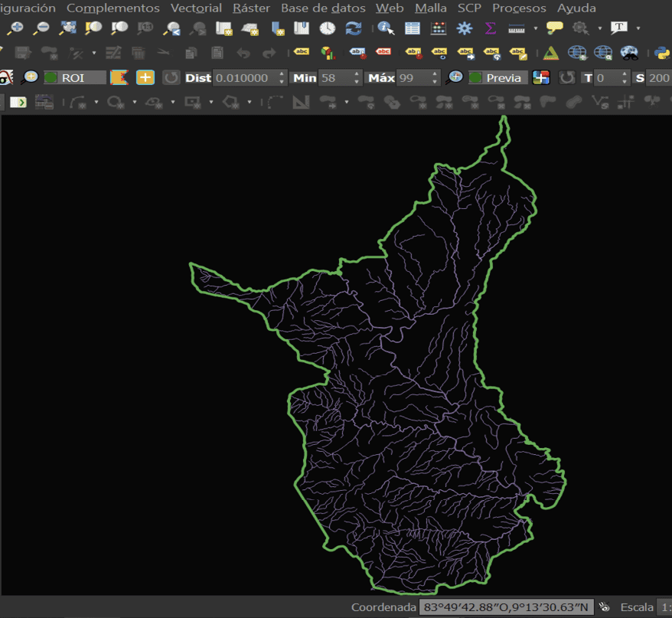Select the Identify Features tool
This screenshot has height=618, width=672.
click(x=387, y=28)
